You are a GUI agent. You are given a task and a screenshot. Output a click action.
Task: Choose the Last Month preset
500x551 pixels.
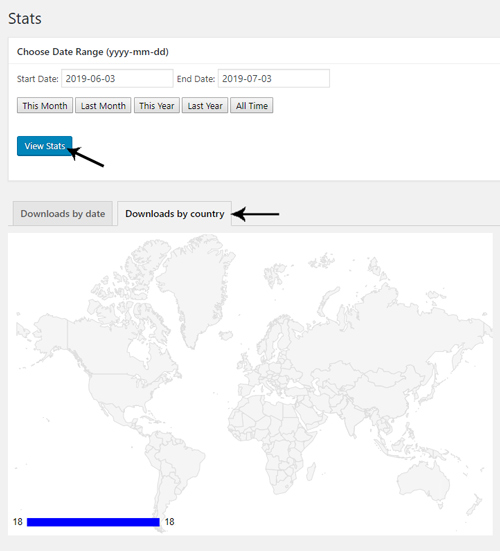[103, 105]
